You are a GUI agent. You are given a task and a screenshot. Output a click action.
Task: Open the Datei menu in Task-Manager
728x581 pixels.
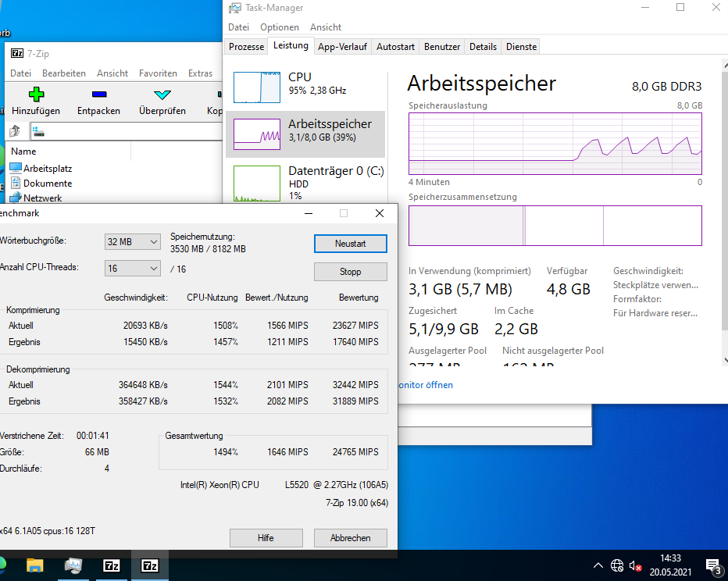pyautogui.click(x=239, y=27)
